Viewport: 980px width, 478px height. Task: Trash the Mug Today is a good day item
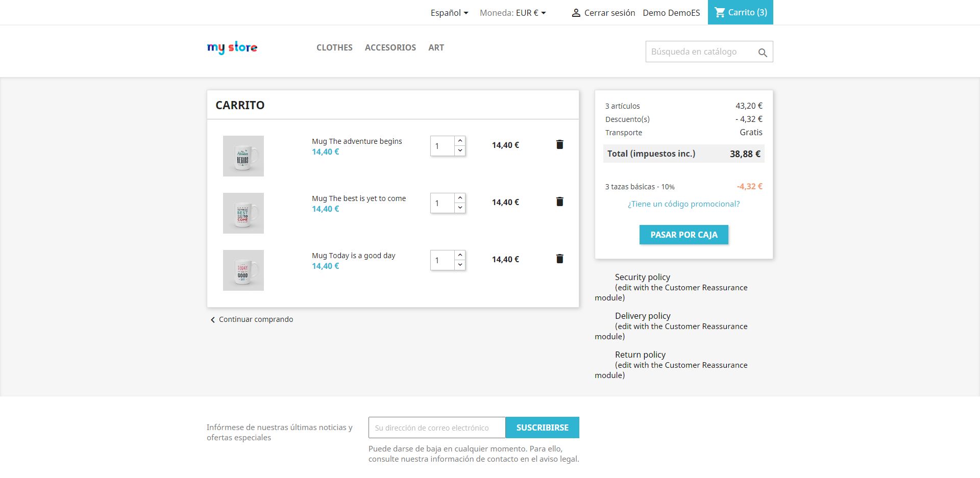(559, 259)
